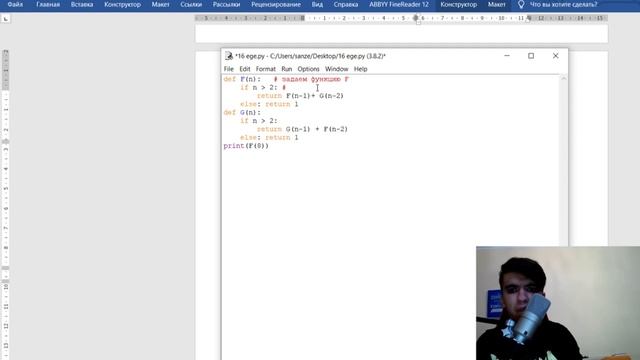Click the line 'return F(n-1)+ G(n-2)'
The height and width of the screenshot is (360, 640).
coord(300,96)
